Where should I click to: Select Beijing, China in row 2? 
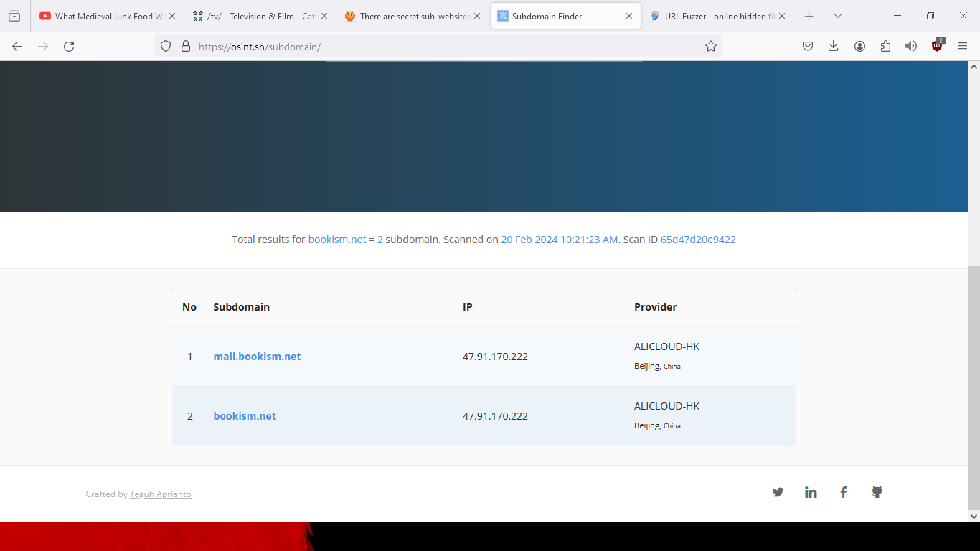tap(657, 425)
